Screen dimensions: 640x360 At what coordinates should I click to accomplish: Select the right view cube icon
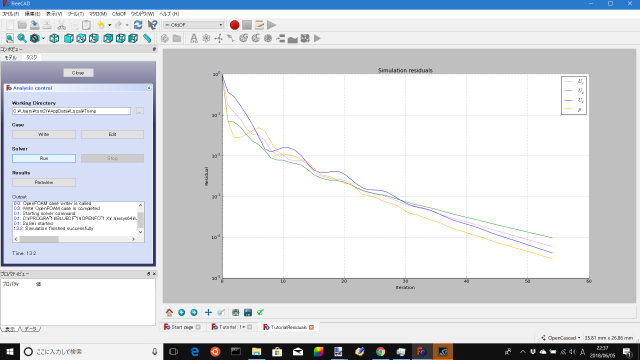(x=93, y=38)
